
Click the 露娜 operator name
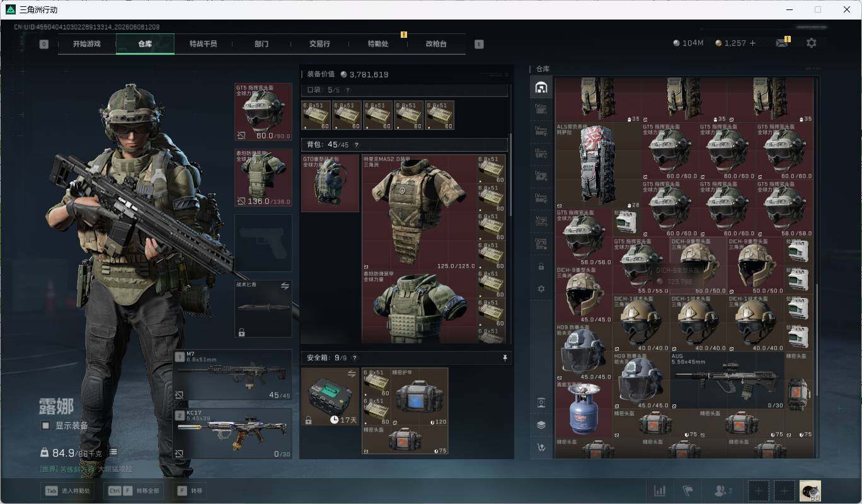coord(56,406)
